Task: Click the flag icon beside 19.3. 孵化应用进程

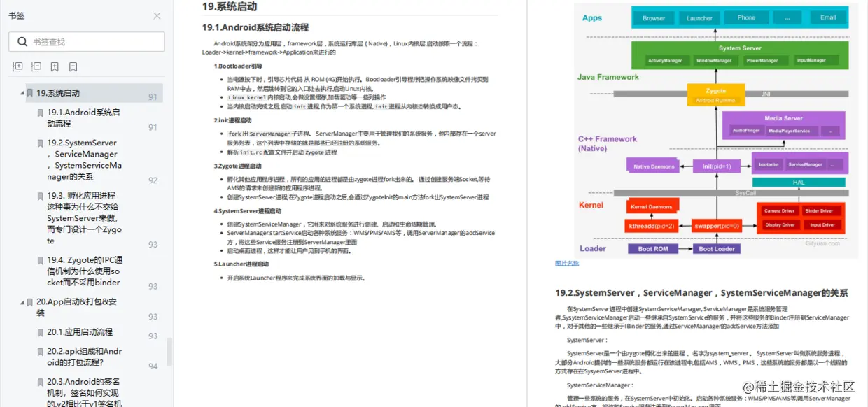Action: (41, 197)
